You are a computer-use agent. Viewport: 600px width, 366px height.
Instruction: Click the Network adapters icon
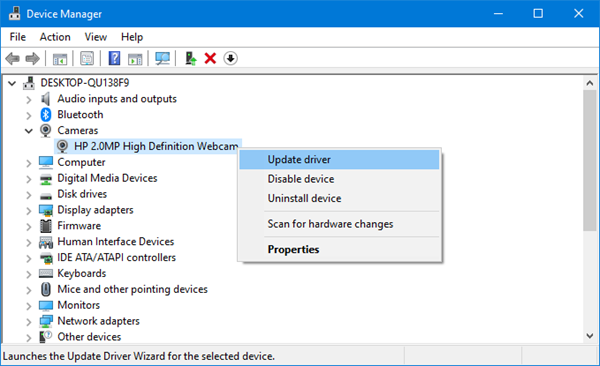tap(46, 321)
